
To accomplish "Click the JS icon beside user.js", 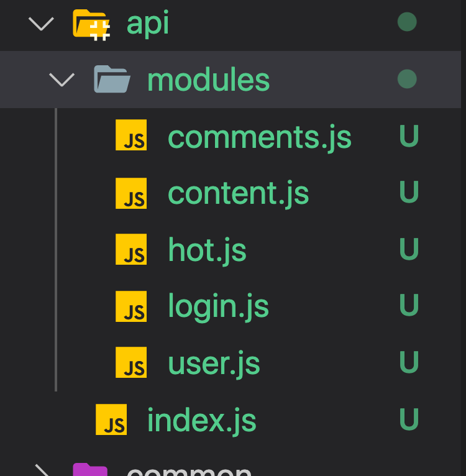I will [131, 362].
